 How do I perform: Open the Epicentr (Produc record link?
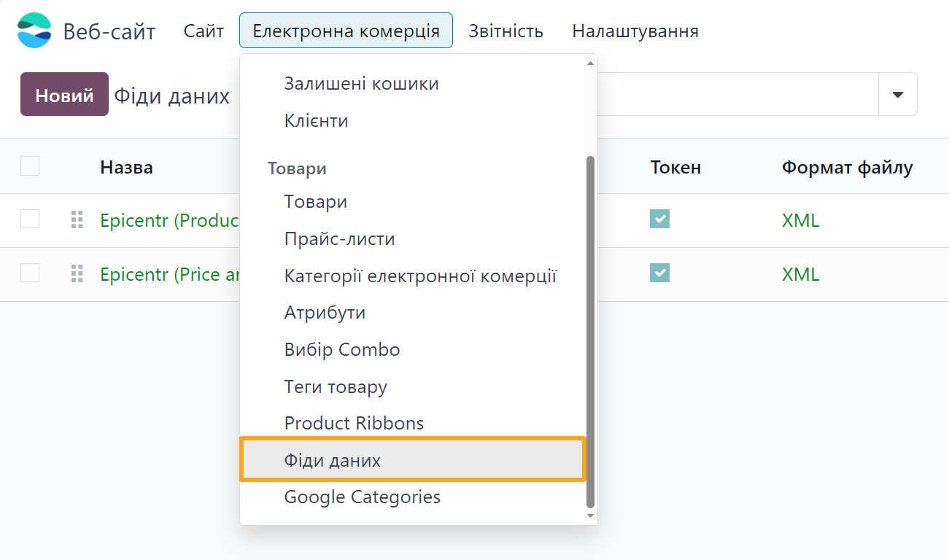(x=170, y=219)
